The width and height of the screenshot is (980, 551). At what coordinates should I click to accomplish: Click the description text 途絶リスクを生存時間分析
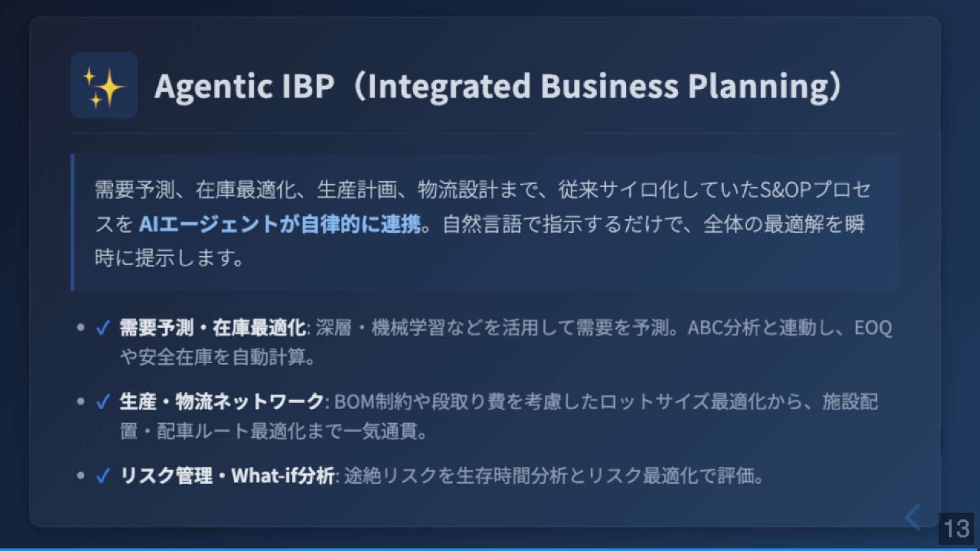pyautogui.click(x=554, y=476)
